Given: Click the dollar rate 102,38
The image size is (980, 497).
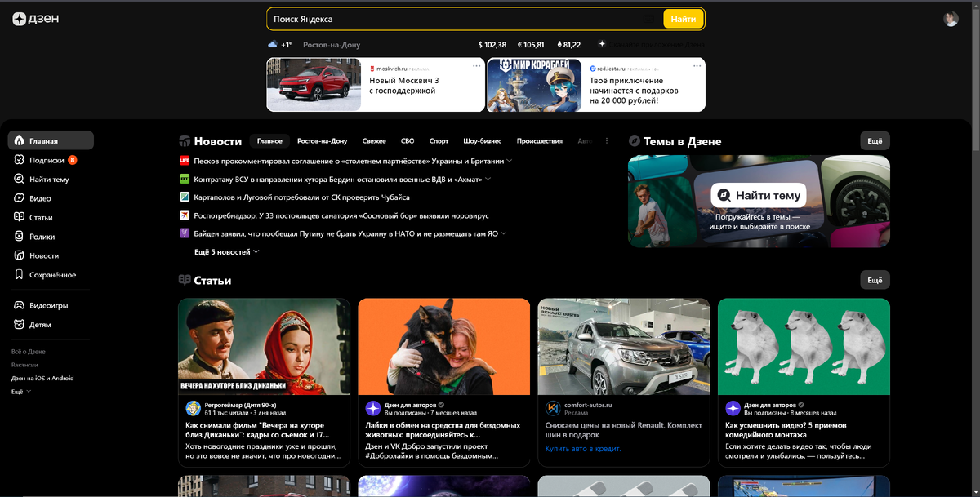Looking at the screenshot, I should pos(492,45).
